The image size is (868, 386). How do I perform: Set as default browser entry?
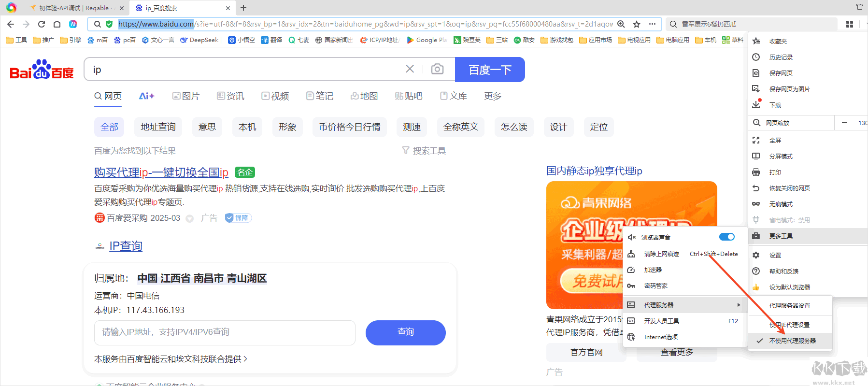(x=808, y=287)
